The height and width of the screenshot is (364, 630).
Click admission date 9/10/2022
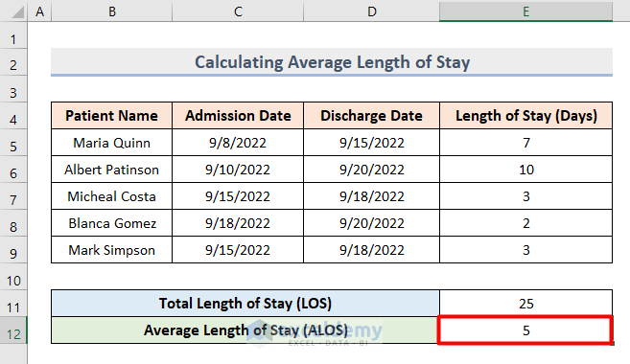[x=238, y=170]
